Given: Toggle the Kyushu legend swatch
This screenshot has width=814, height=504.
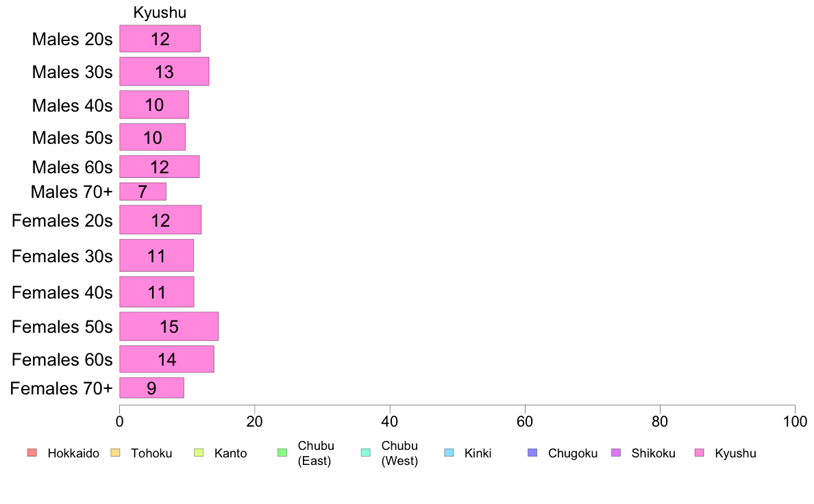Looking at the screenshot, I should [x=700, y=453].
